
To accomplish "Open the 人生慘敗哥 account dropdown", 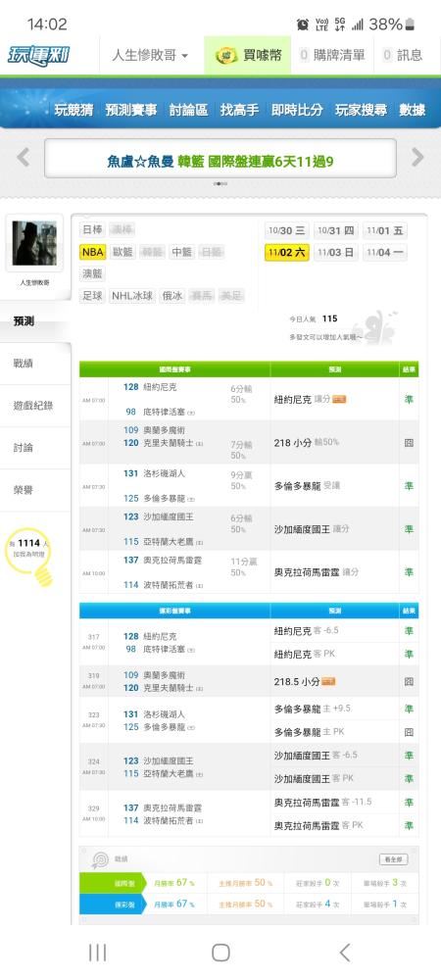I will coord(150,56).
